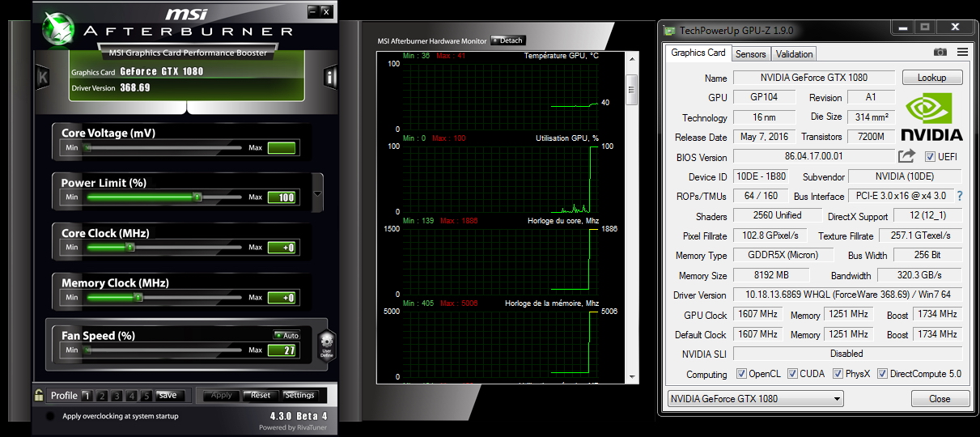
Task: Click the Memory Clock offset value field
Action: click(x=282, y=298)
